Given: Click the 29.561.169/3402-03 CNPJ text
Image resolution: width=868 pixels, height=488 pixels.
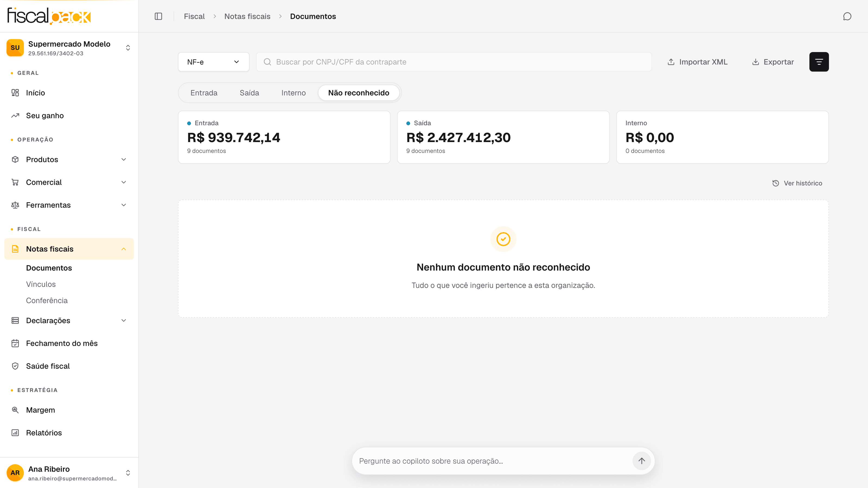Looking at the screenshot, I should click(56, 53).
